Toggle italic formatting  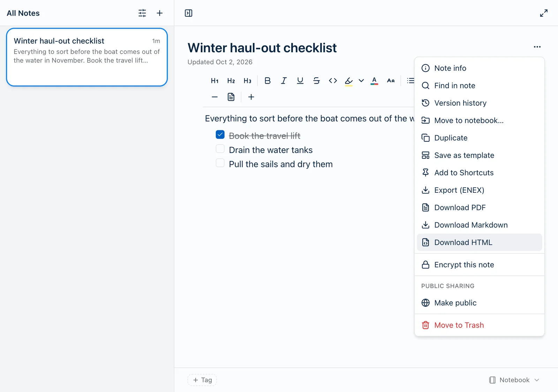point(284,81)
